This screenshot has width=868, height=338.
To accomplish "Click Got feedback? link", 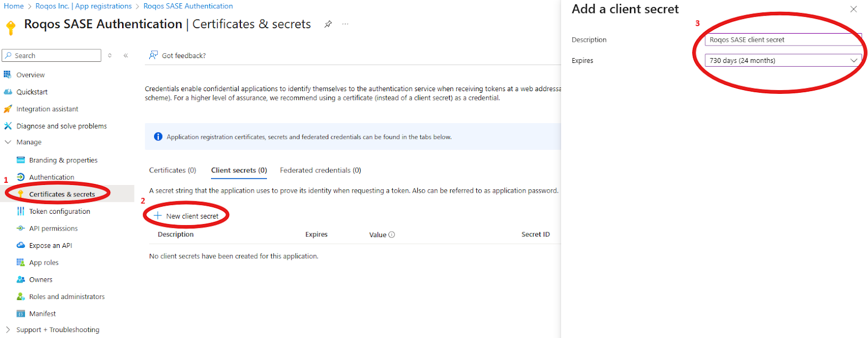I will coord(184,55).
